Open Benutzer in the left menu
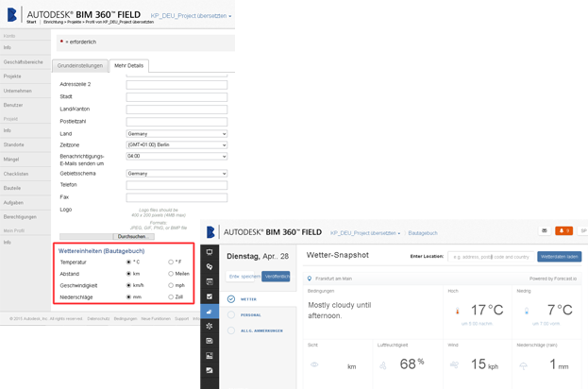This screenshot has width=588, height=389. (x=13, y=105)
